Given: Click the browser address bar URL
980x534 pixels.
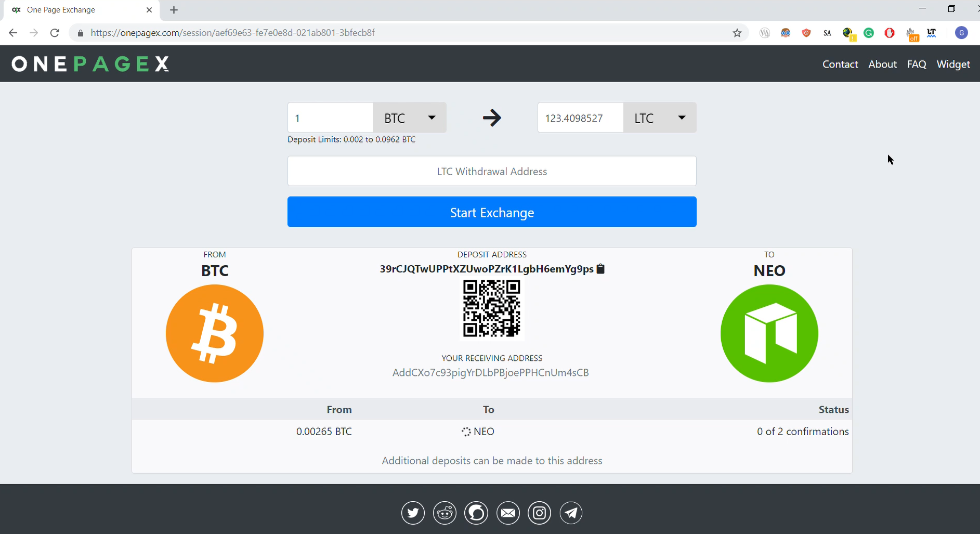Looking at the screenshot, I should point(233,33).
